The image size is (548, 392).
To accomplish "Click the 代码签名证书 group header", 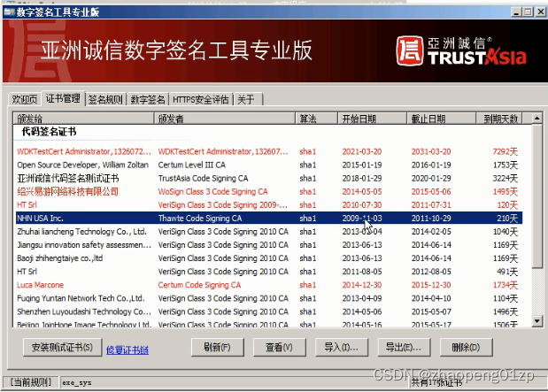I will [x=49, y=132].
